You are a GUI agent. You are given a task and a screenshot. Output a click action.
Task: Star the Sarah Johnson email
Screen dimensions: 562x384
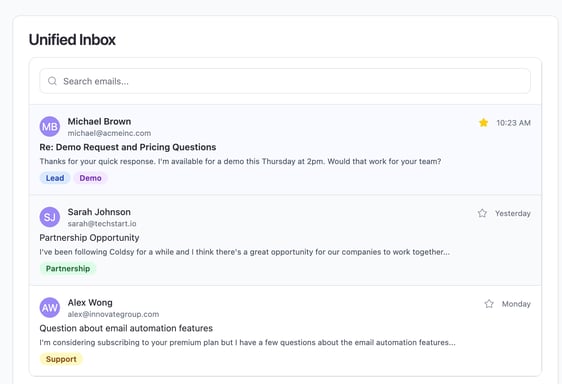tap(482, 213)
